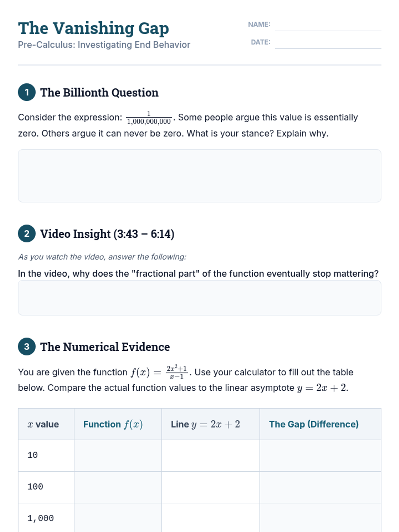
Task: Select the Gap cell for row 10
Action: pos(320,456)
